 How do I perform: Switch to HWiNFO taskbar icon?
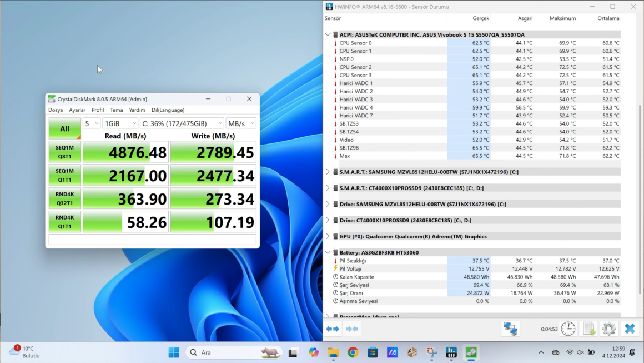(451, 352)
